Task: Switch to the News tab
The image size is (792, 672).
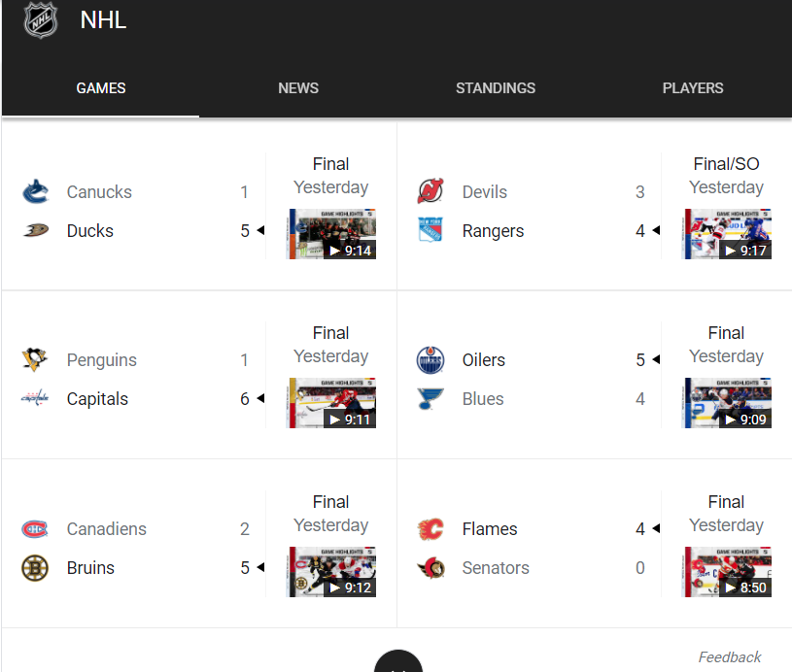Action: [298, 88]
